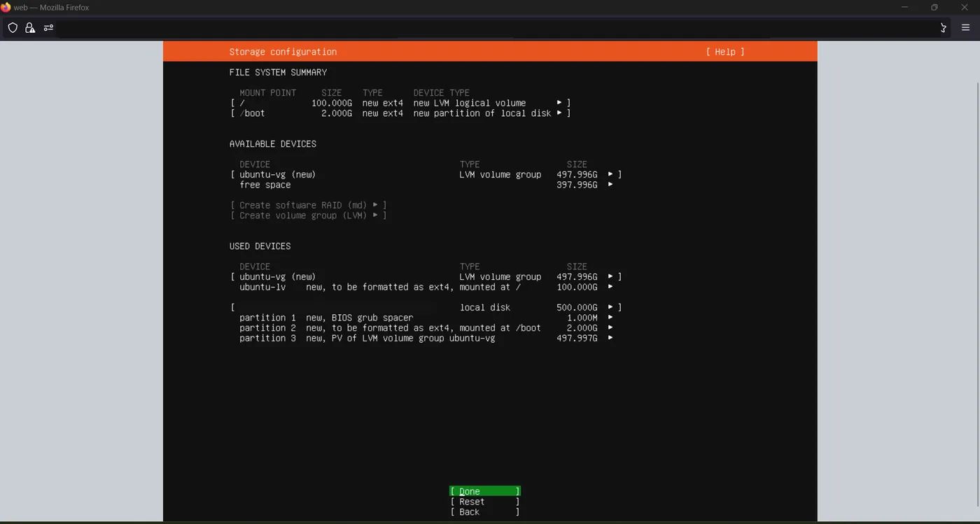The height and width of the screenshot is (524, 980).
Task: Click the site security padlock icon
Action: [30, 28]
